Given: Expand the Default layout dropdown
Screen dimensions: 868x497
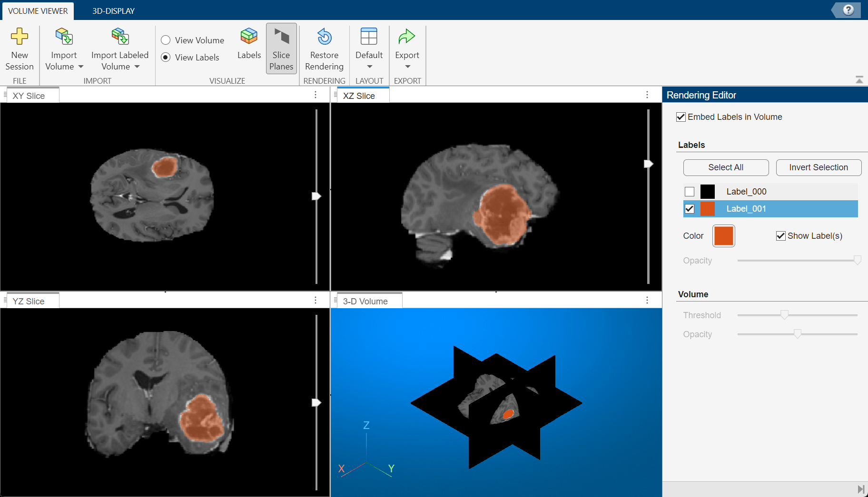Looking at the screenshot, I should pos(369,67).
